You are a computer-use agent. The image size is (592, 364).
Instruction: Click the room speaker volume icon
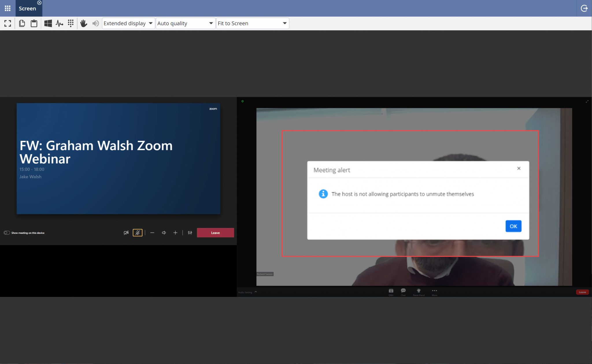164,233
